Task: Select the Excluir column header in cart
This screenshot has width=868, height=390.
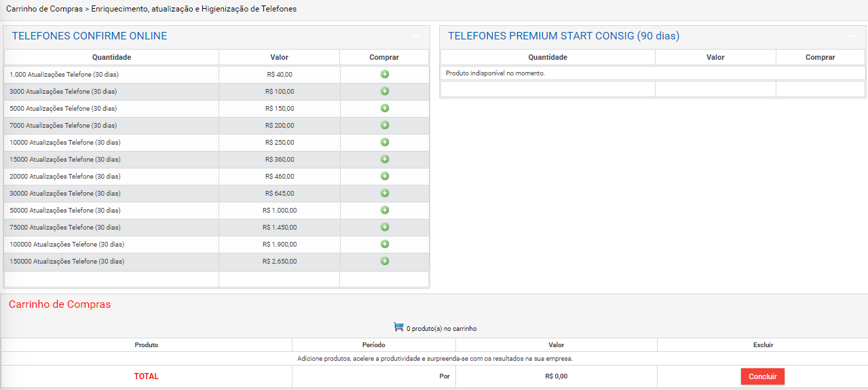Action: pyautogui.click(x=763, y=345)
